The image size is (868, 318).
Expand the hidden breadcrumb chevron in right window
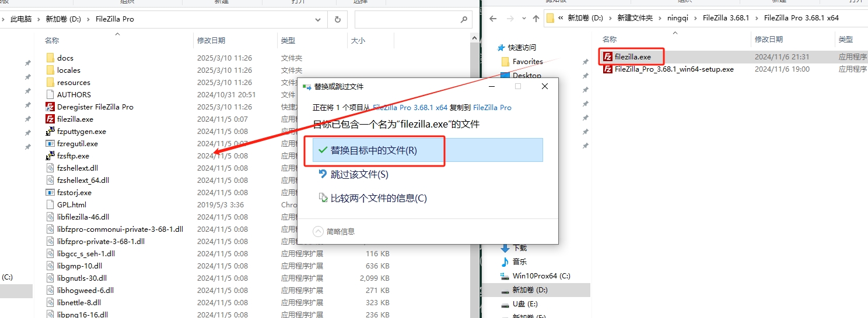coord(561,18)
